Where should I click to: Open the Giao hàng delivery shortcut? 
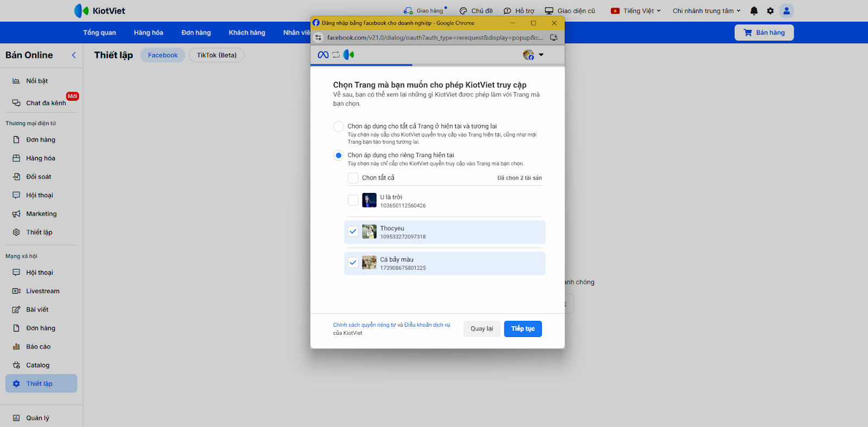[425, 11]
